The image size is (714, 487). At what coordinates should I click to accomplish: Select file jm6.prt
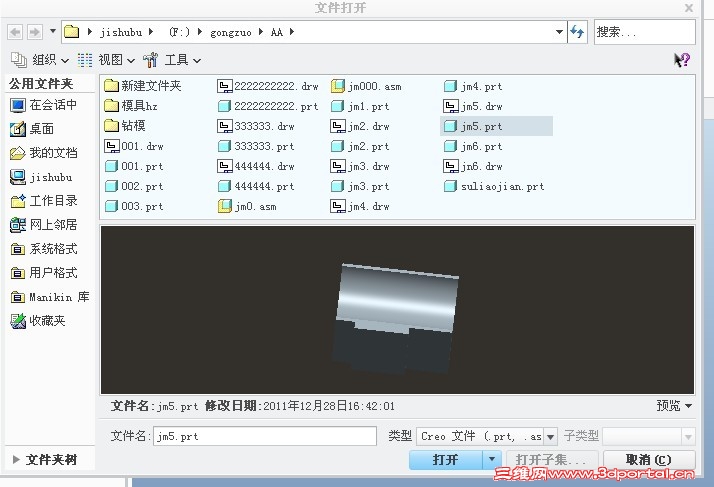click(473, 146)
